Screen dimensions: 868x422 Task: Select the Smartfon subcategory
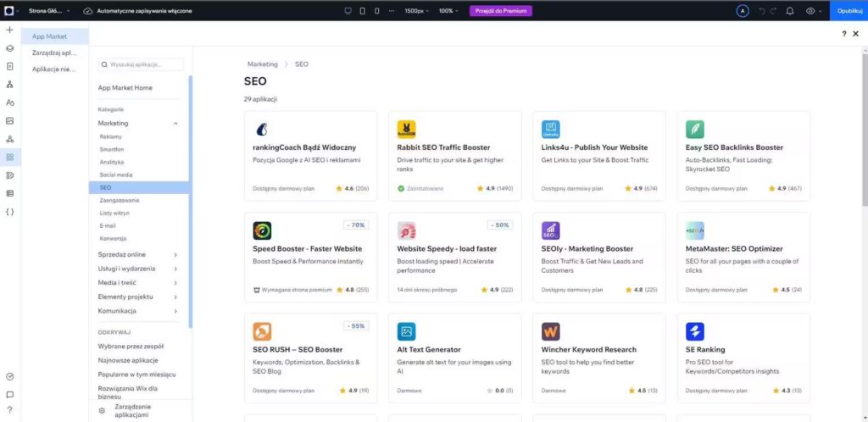click(x=112, y=149)
